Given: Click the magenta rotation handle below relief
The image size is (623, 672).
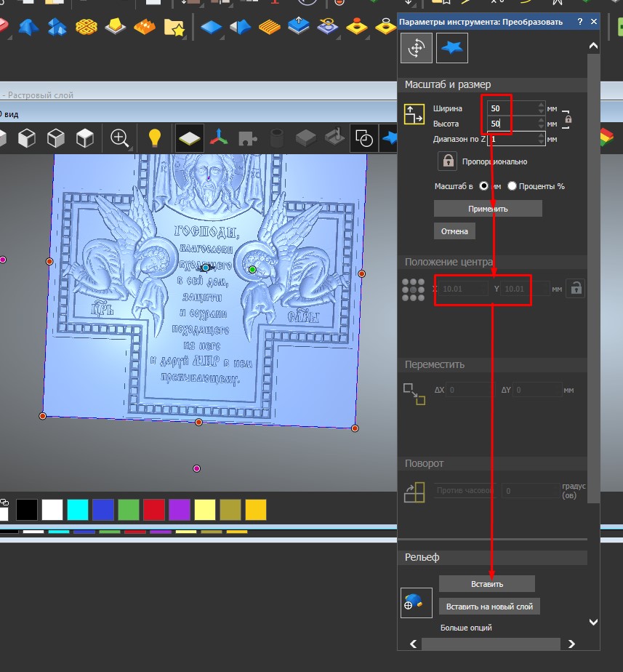Looking at the screenshot, I should (197, 468).
